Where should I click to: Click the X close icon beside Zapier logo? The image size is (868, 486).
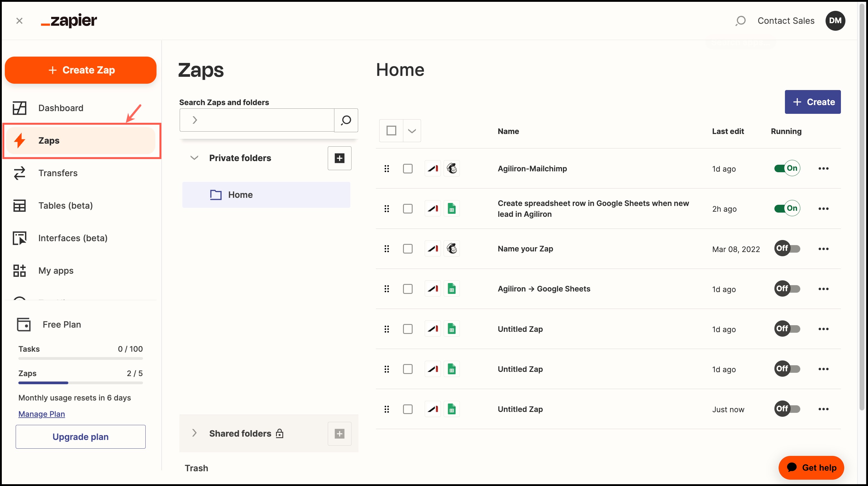19,21
